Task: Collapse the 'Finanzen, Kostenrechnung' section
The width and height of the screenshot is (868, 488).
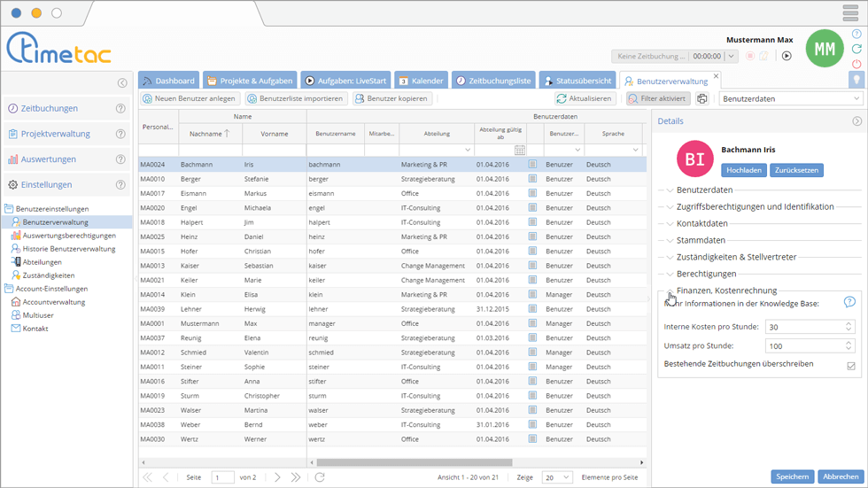Action: point(670,290)
